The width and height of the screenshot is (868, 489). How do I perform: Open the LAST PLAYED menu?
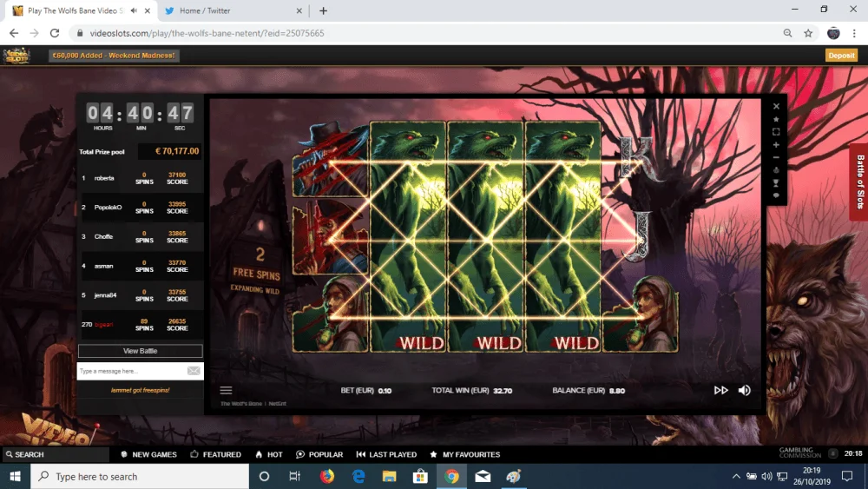click(386, 454)
